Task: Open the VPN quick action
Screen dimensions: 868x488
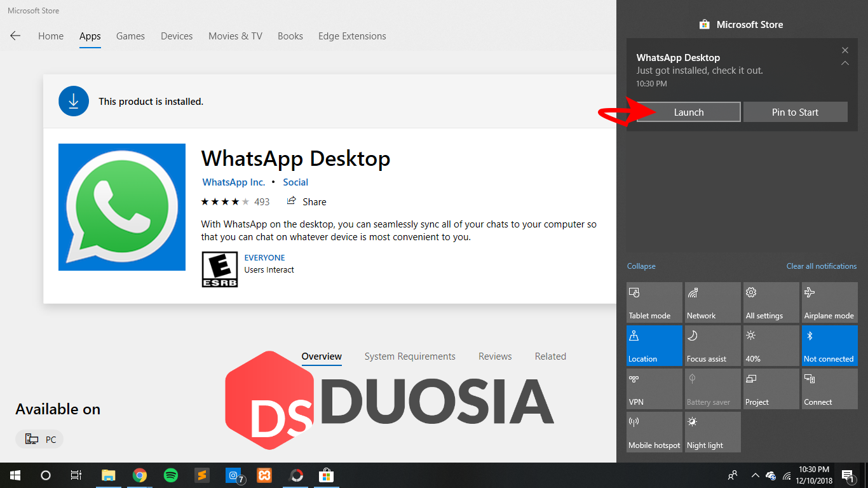Action: pyautogui.click(x=654, y=389)
